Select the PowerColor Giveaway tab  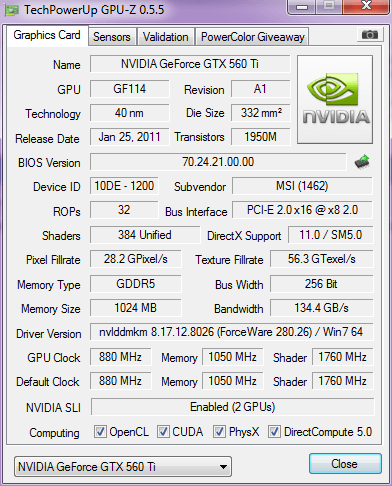tap(253, 37)
